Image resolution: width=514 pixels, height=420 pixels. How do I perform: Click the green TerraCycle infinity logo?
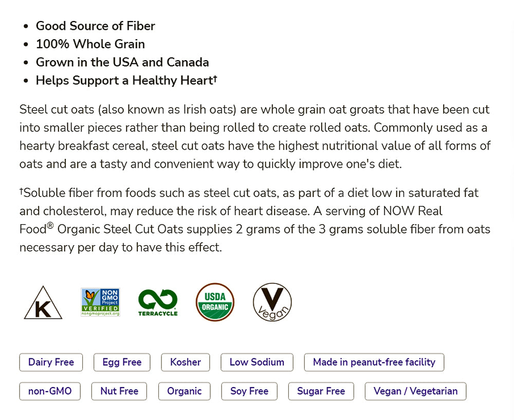click(158, 302)
